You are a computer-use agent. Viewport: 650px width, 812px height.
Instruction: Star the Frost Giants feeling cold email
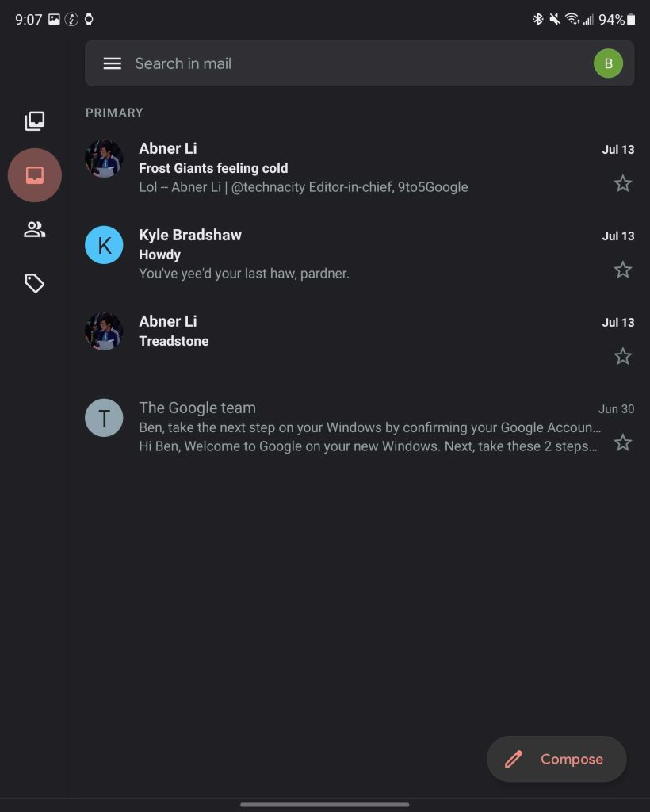pos(623,184)
